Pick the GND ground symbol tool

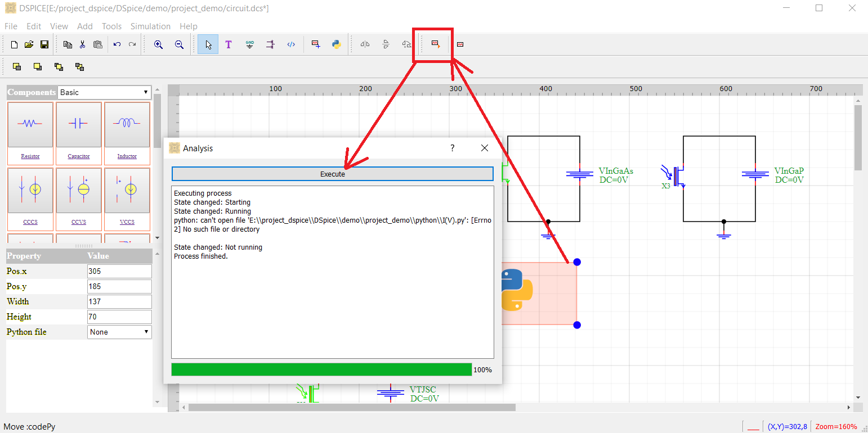coord(250,44)
